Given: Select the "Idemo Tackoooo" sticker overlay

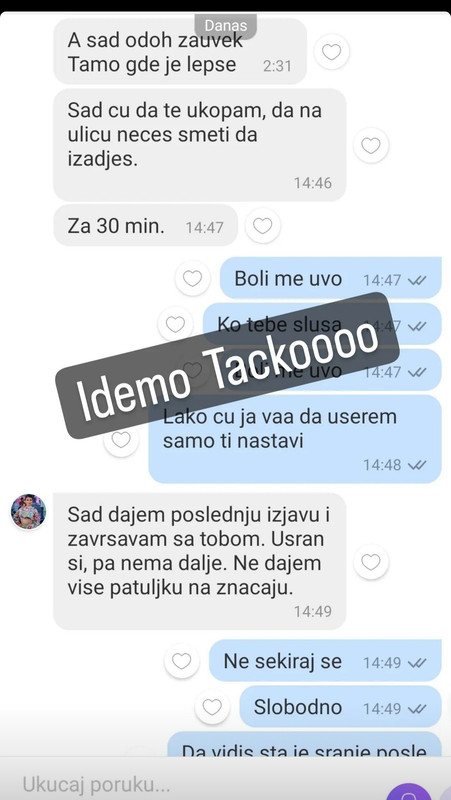Looking at the screenshot, I should (x=227, y=365).
